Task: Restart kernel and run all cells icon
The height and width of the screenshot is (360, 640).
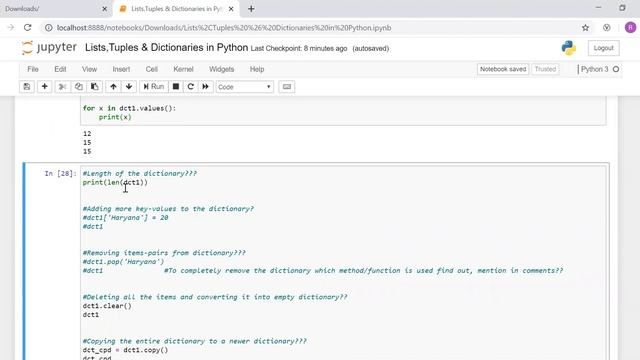Action: pos(206,87)
